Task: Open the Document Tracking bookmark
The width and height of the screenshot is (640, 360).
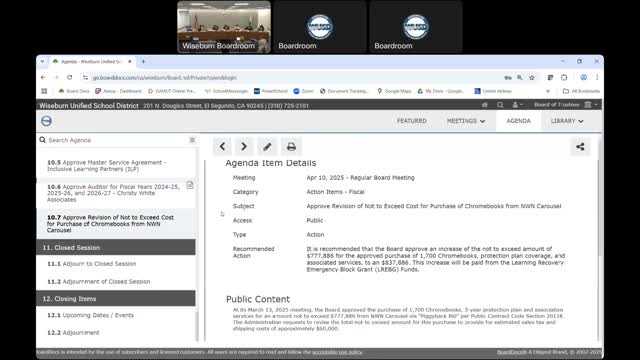Action: click(x=344, y=91)
